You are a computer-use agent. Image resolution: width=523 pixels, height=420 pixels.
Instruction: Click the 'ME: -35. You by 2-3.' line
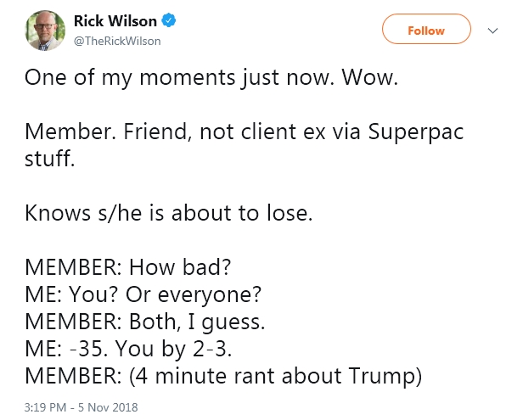(x=128, y=349)
